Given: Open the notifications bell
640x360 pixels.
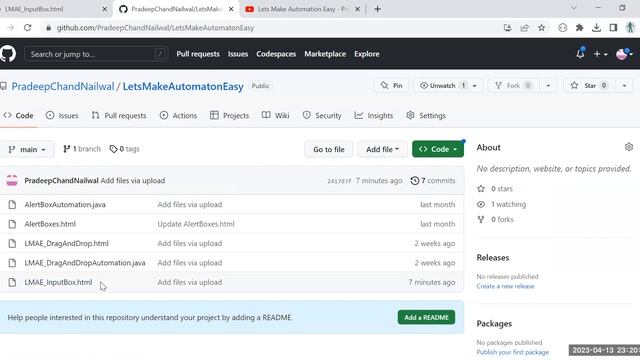Looking at the screenshot, I should (x=580, y=53).
